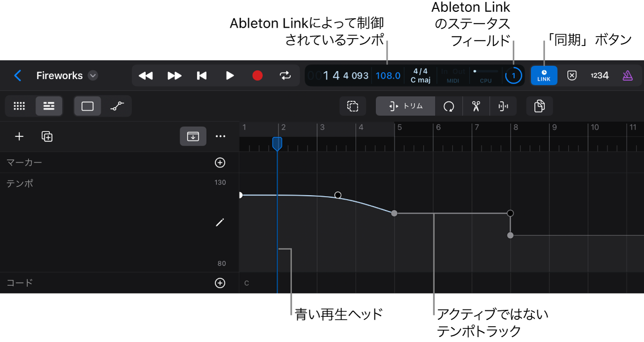644x342 pixels.
Task: Select the time-stretch tool
Action: [503, 106]
